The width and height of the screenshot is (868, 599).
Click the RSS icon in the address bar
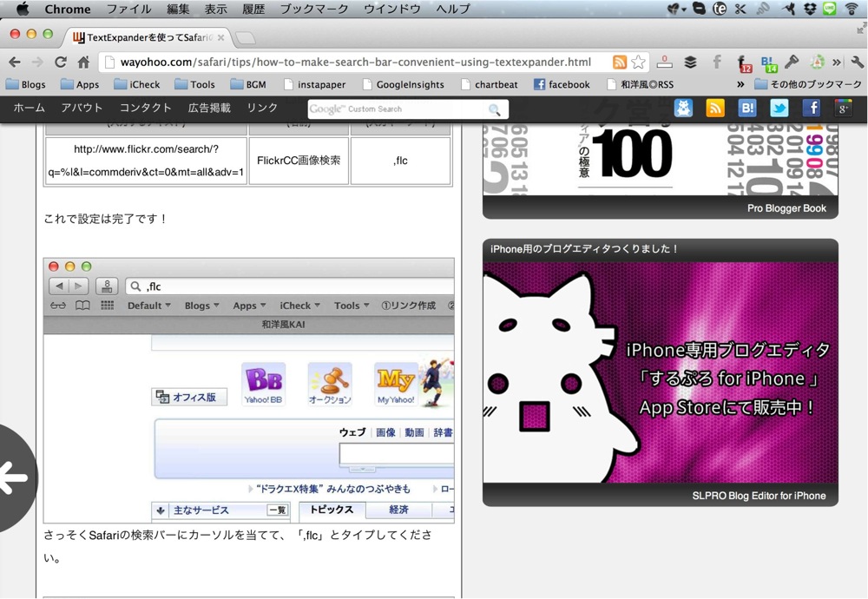click(x=620, y=62)
